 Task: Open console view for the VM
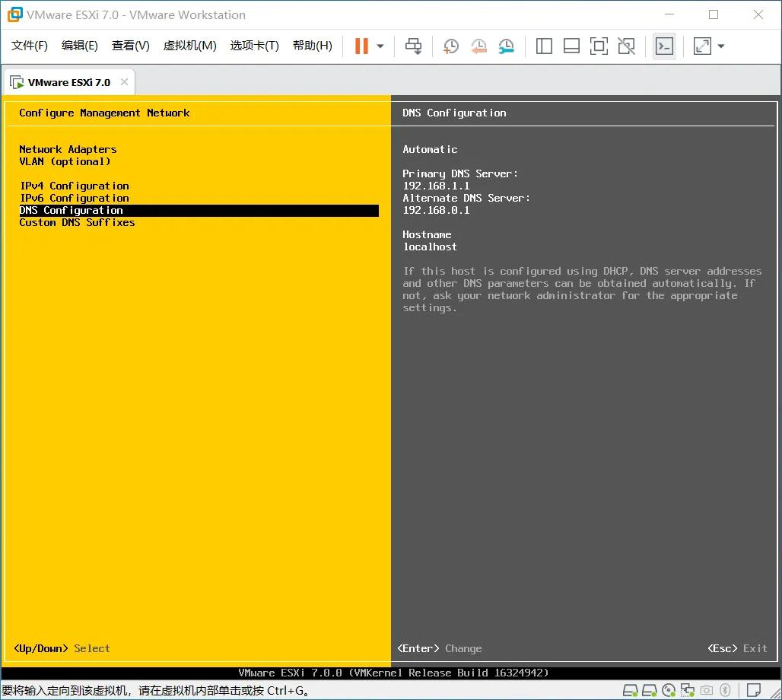point(664,46)
